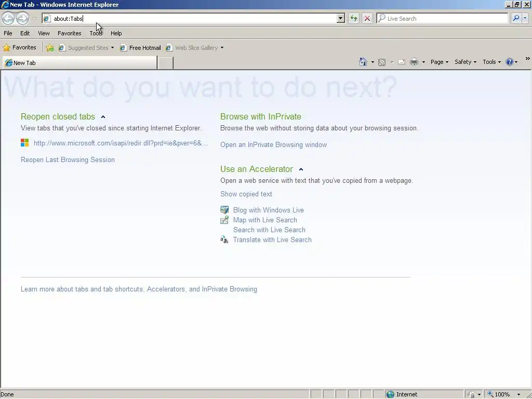Click the Back navigation button

[8, 18]
